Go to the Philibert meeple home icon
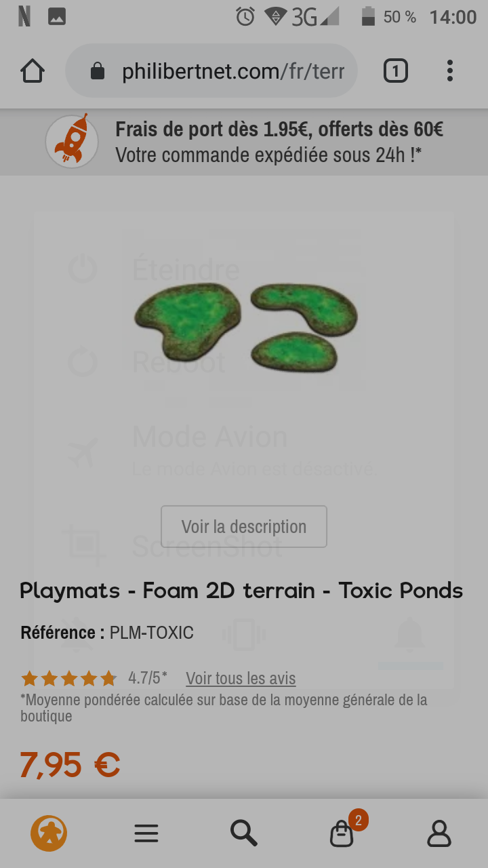The height and width of the screenshot is (868, 488). [49, 833]
